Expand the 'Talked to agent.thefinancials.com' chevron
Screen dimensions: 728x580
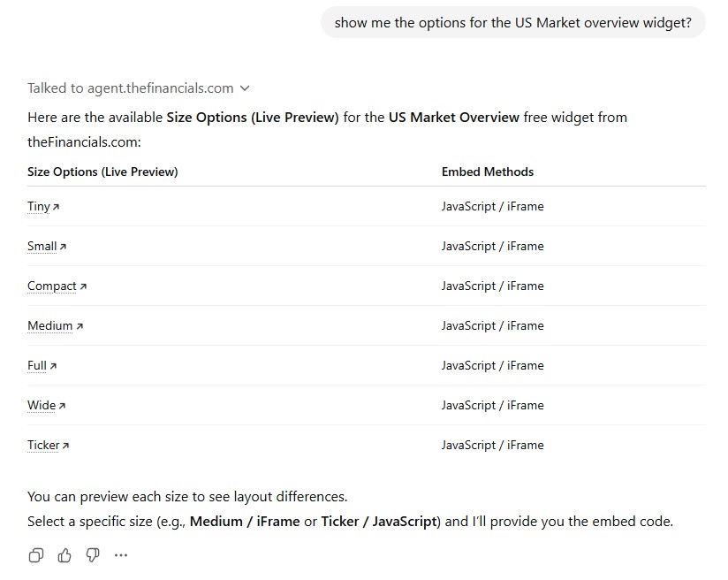245,88
